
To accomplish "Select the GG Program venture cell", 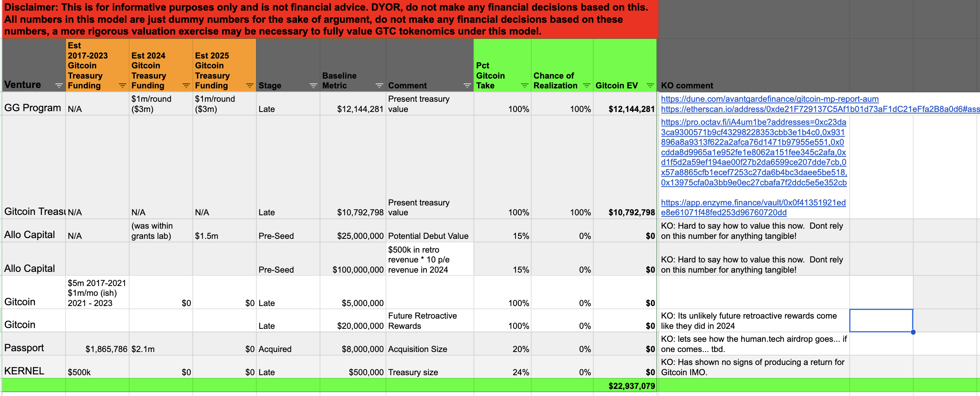I will pos(34,104).
